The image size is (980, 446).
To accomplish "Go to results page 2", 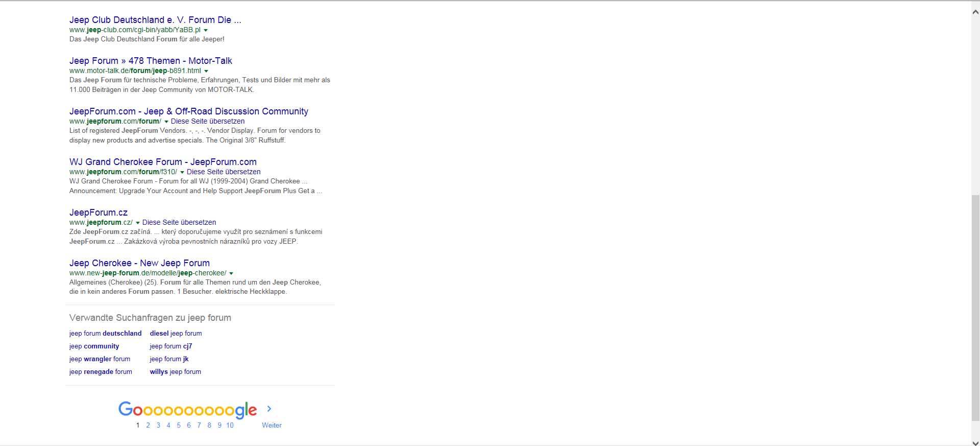I will [x=148, y=425].
